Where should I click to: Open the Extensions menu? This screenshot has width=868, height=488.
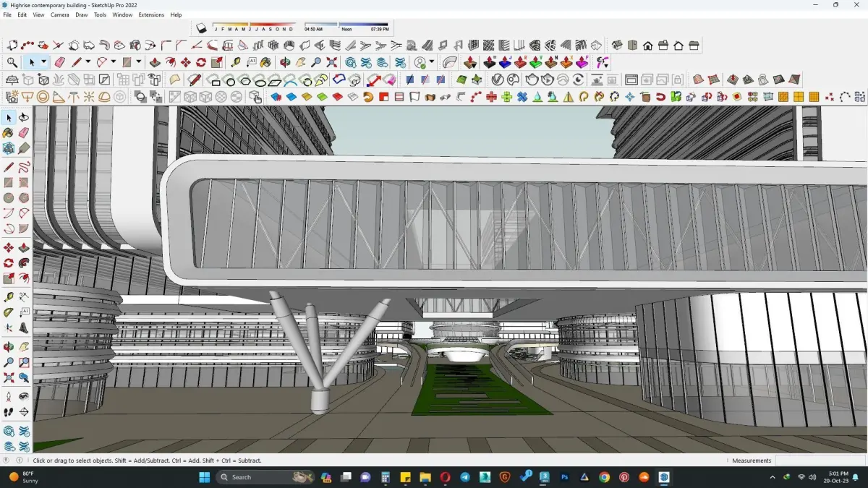point(151,14)
